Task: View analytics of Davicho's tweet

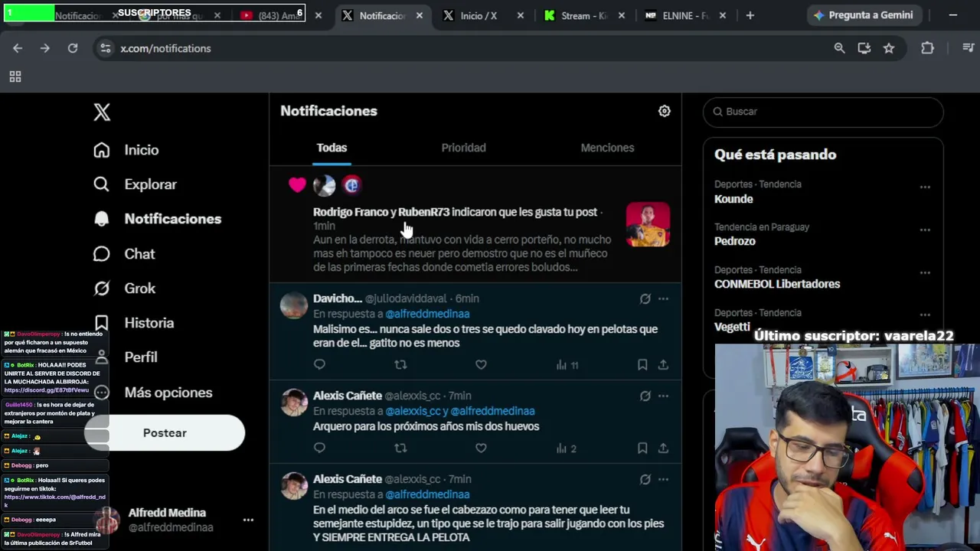Action: [567, 365]
